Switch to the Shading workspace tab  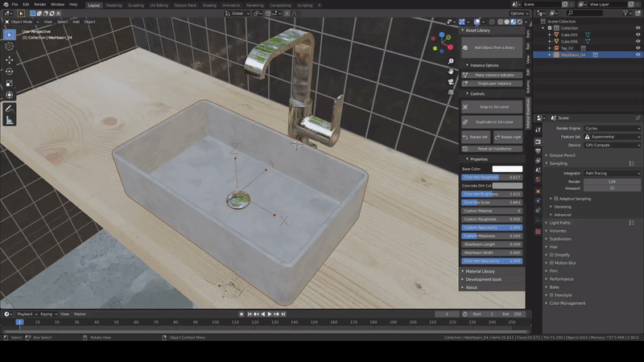209,6
